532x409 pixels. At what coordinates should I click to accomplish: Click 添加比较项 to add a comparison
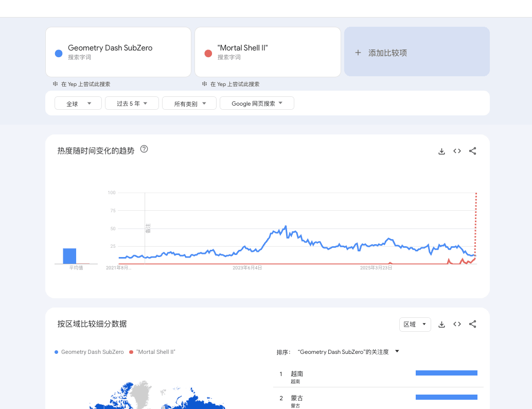pyautogui.click(x=417, y=52)
